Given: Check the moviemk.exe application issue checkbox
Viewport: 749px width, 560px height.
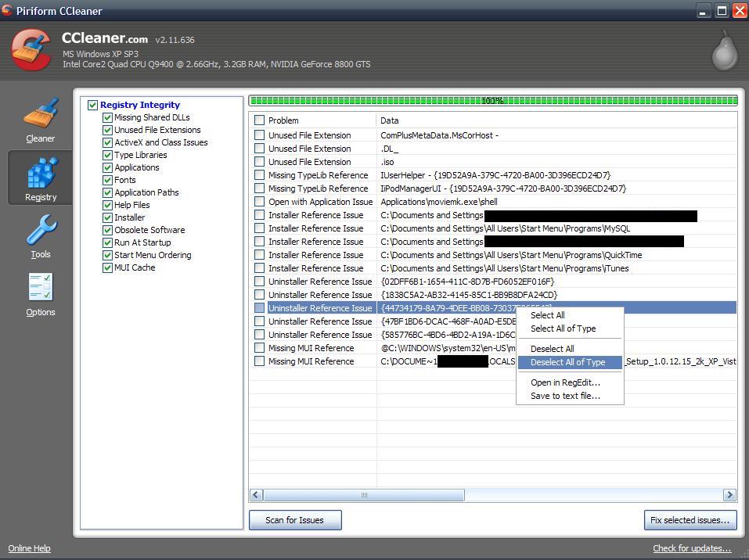Looking at the screenshot, I should (x=259, y=202).
